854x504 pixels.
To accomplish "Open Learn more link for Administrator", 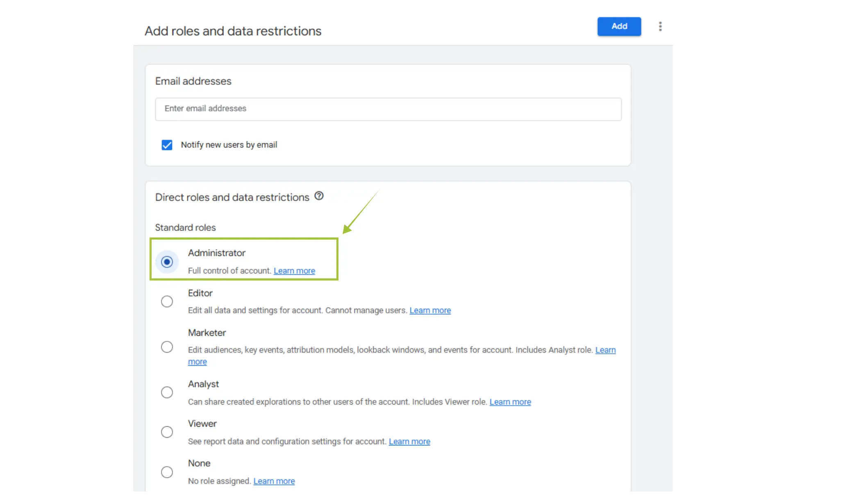I will pyautogui.click(x=294, y=271).
